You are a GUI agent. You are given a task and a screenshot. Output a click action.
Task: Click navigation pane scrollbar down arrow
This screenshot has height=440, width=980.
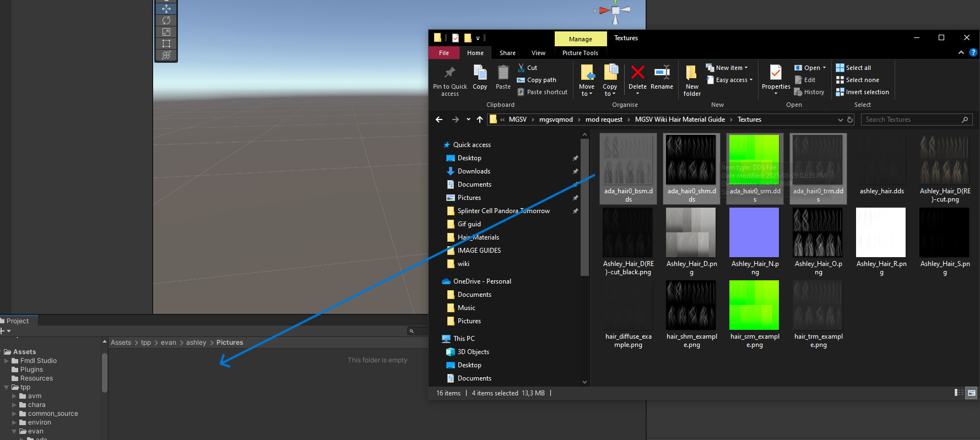[x=584, y=382]
